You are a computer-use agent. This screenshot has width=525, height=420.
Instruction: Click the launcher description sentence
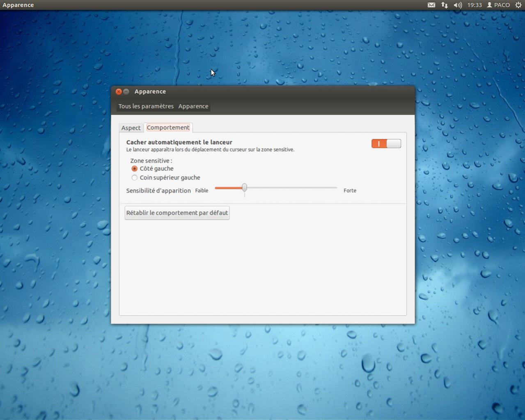click(210, 149)
